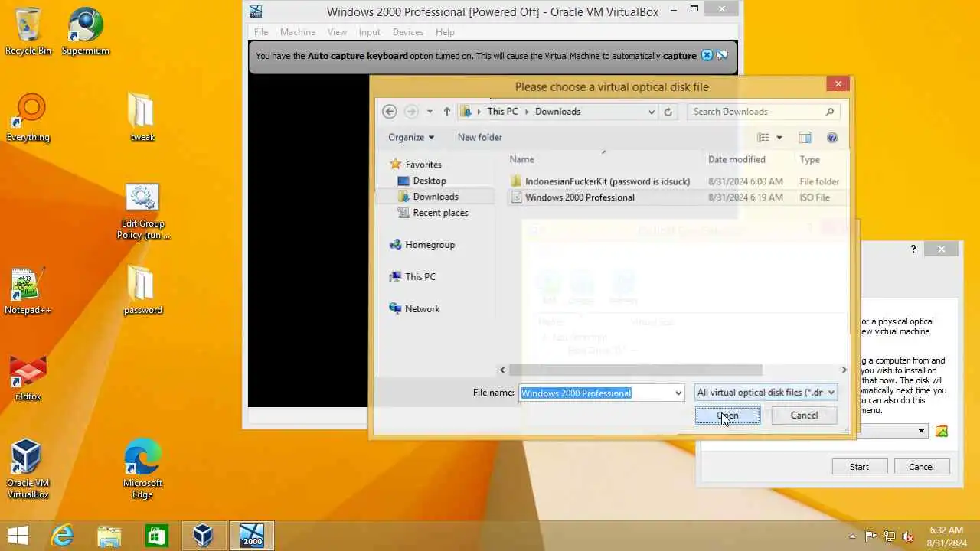Open the Machine menu
This screenshot has height=551, width=980.
pos(298,32)
